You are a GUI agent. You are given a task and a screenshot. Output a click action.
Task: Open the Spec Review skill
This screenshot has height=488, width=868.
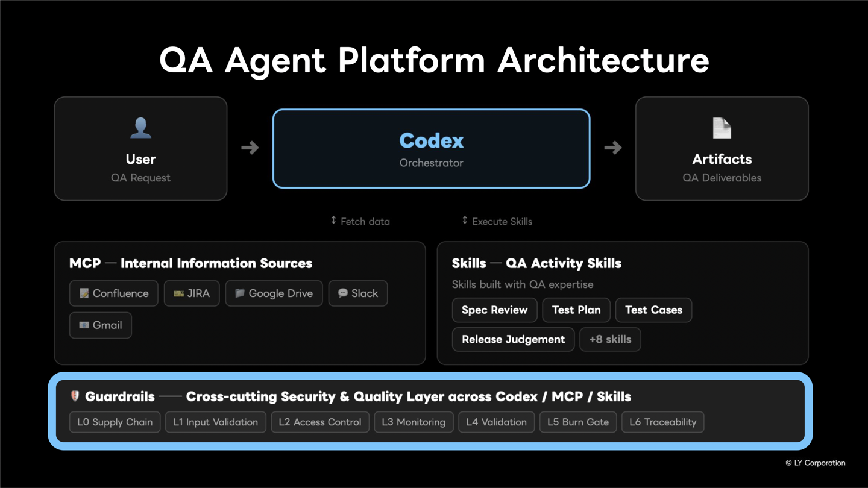point(494,310)
